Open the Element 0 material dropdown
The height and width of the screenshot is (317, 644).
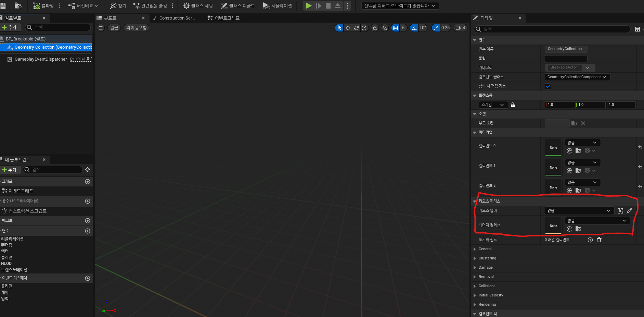582,143
